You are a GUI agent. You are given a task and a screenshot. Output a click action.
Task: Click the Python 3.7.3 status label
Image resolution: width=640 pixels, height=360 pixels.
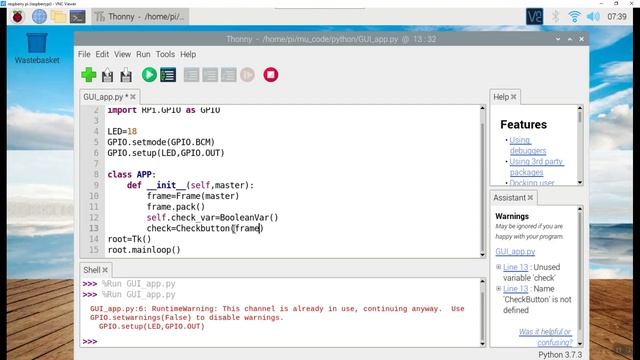(x=560, y=355)
